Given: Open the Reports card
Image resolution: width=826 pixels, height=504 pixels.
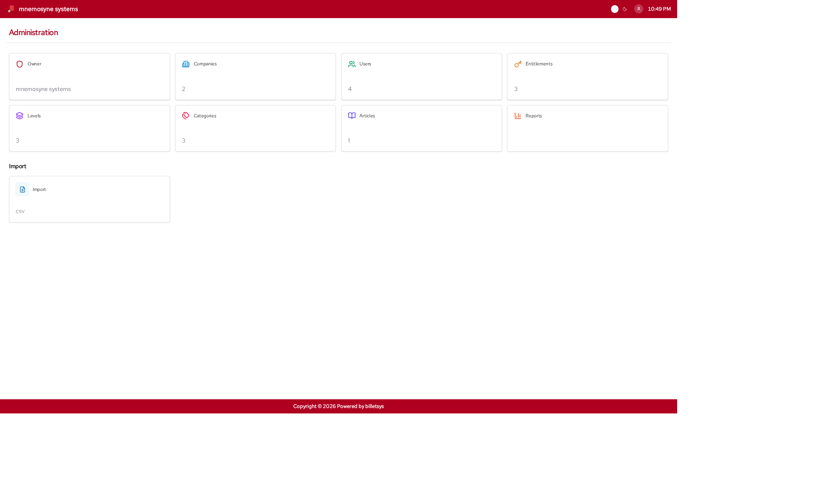Looking at the screenshot, I should point(587,128).
